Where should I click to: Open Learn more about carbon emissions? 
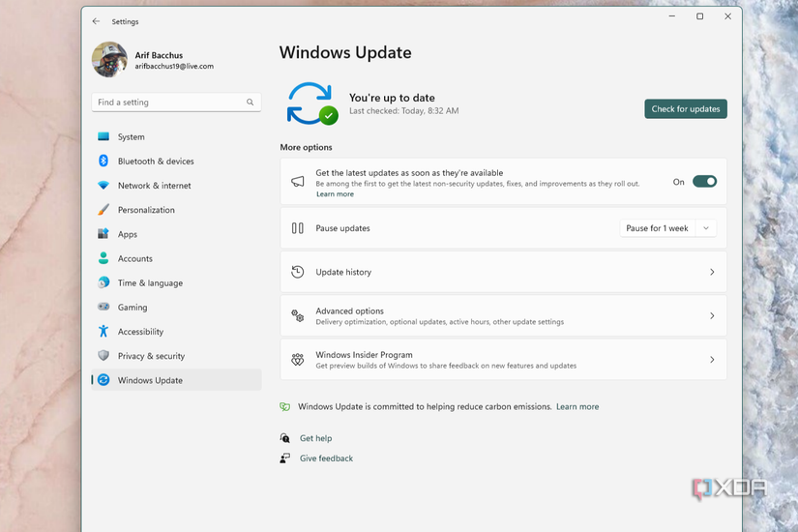pos(577,406)
